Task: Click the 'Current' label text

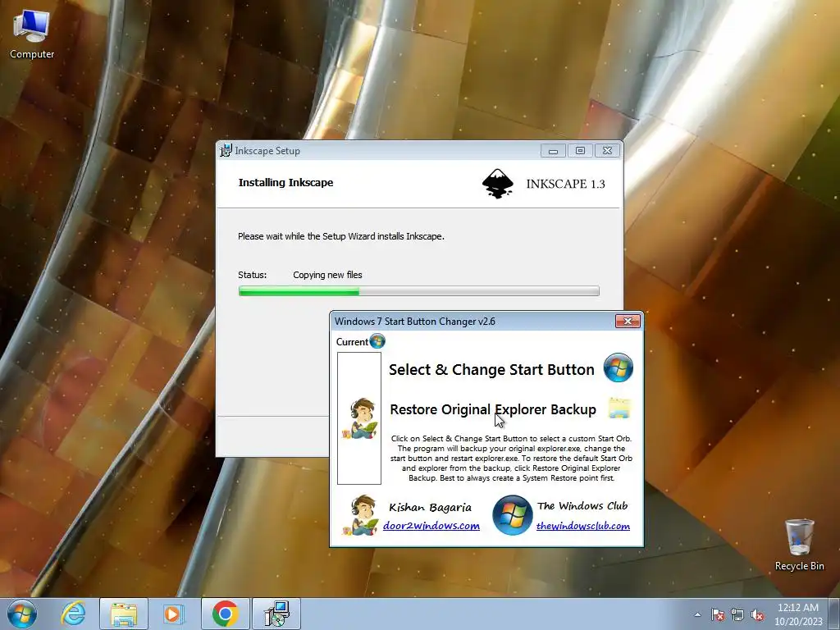Action: point(352,342)
